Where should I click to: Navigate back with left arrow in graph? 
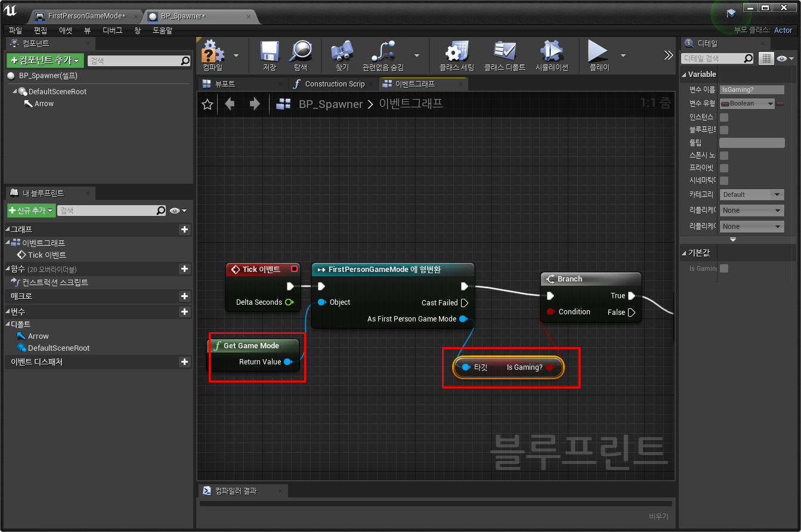[230, 104]
